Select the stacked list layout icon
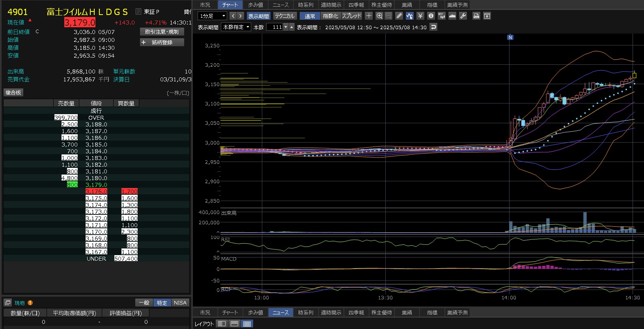This screenshot has width=644, height=329. [247, 323]
